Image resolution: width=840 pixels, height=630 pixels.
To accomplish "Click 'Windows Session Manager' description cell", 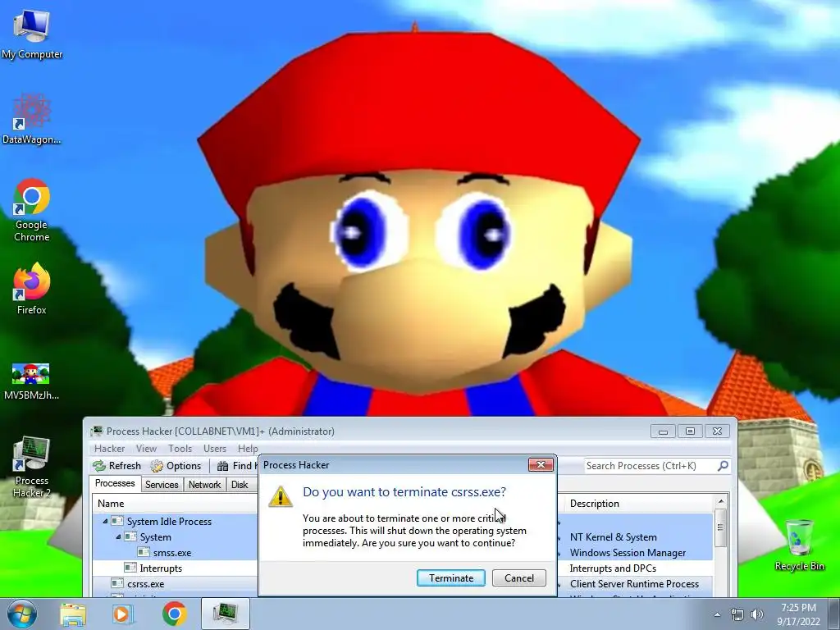I will (x=628, y=552).
